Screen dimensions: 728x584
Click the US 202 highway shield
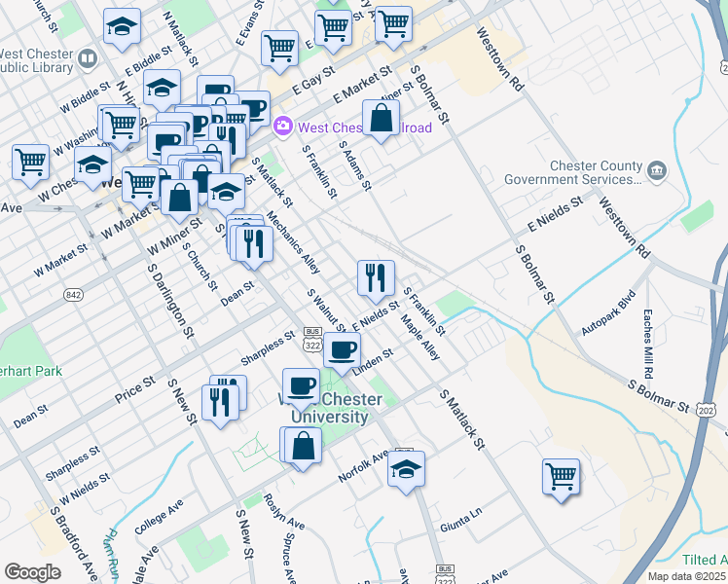pyautogui.click(x=706, y=411)
